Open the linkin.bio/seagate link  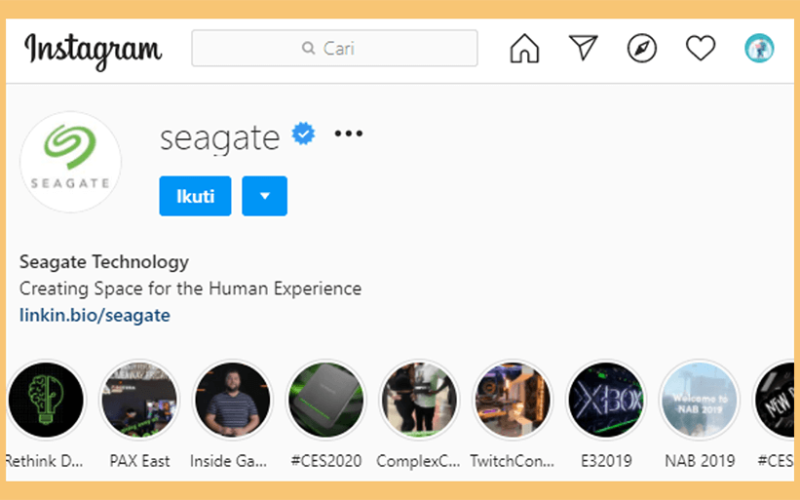coord(95,315)
